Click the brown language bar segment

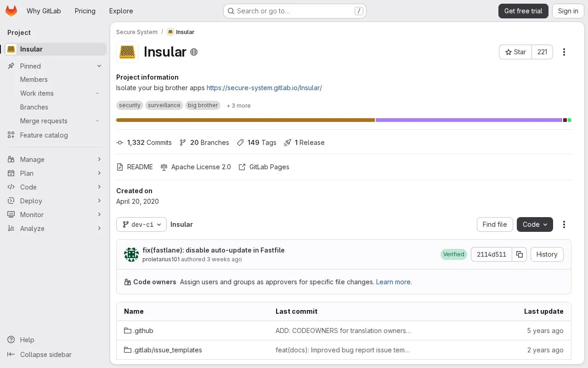[x=246, y=120]
